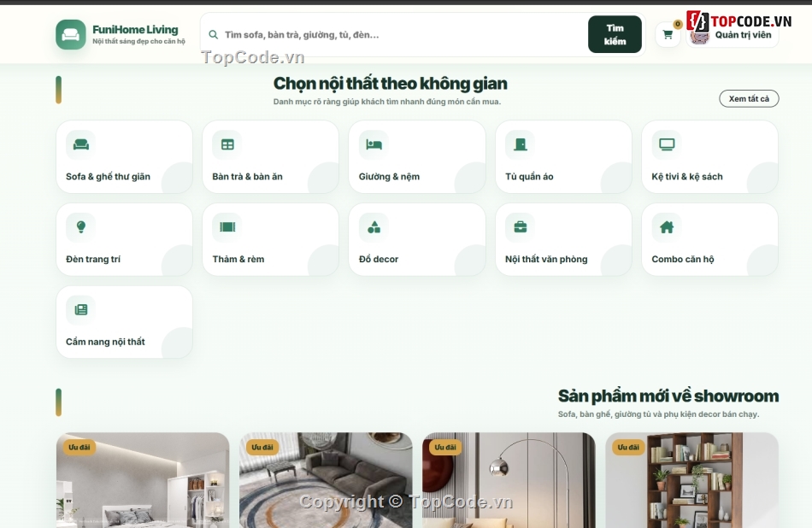Click the lightbulb icon for Đèn trang trí
812x528 pixels.
81,226
